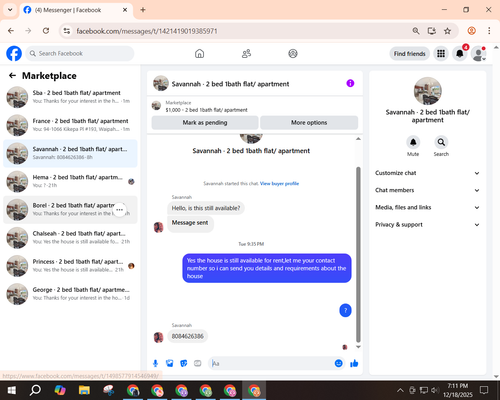Click site information icon in address bar
The width and height of the screenshot is (500, 400).
pyautogui.click(x=67, y=31)
